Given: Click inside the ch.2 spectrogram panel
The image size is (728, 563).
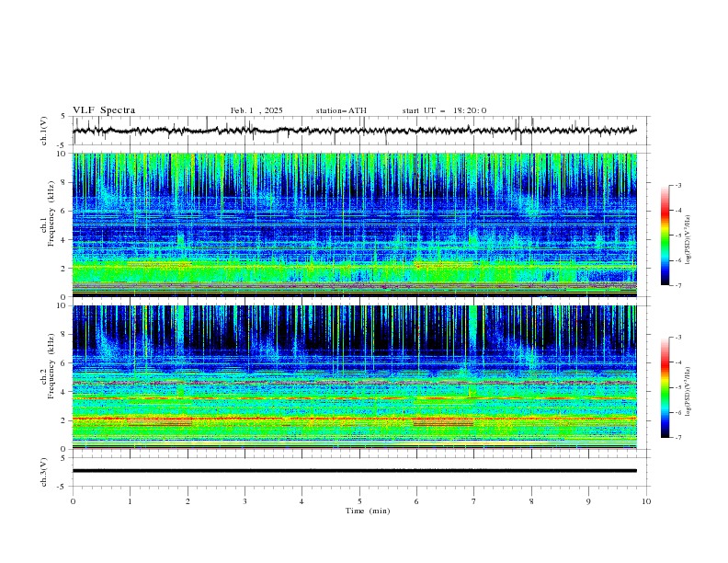Looking at the screenshot, I should pyautogui.click(x=355, y=377).
